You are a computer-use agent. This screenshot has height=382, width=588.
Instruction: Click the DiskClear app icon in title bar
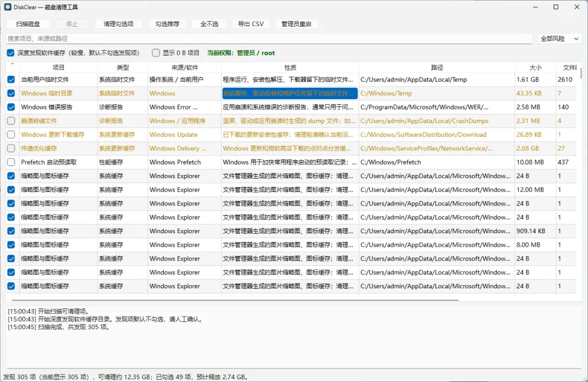point(8,7)
